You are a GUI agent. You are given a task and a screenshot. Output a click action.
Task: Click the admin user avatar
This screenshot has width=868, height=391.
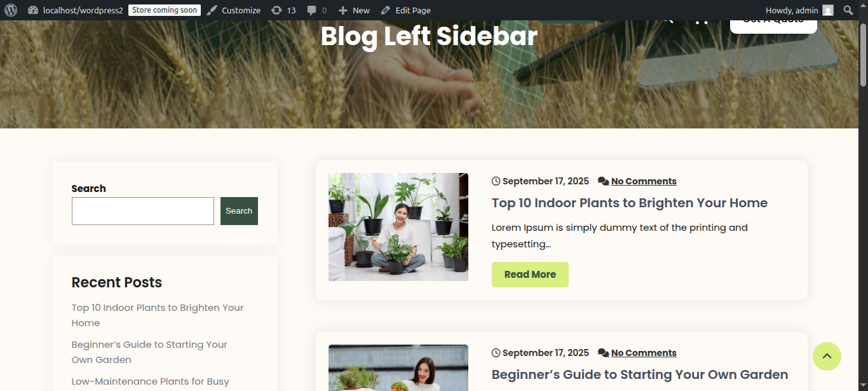tap(828, 10)
